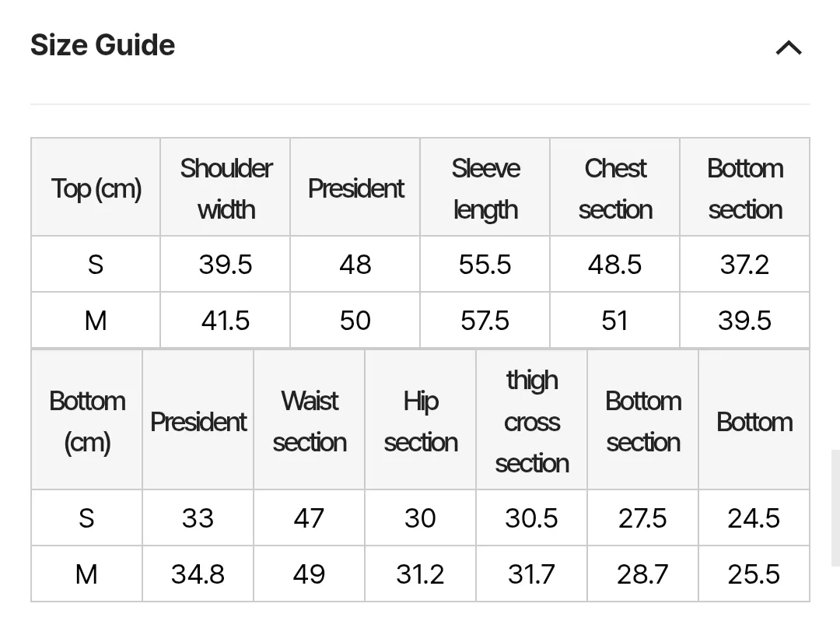Click the 37.2 bottom section value
The height and width of the screenshot is (635, 840).
(x=744, y=265)
